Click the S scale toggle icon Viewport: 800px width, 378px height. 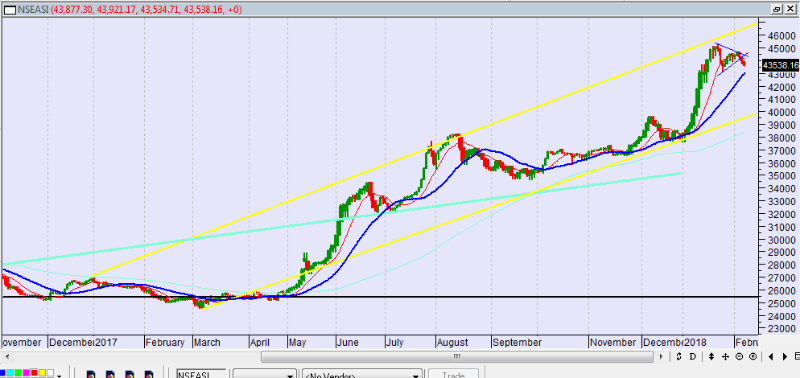[x=679, y=357]
